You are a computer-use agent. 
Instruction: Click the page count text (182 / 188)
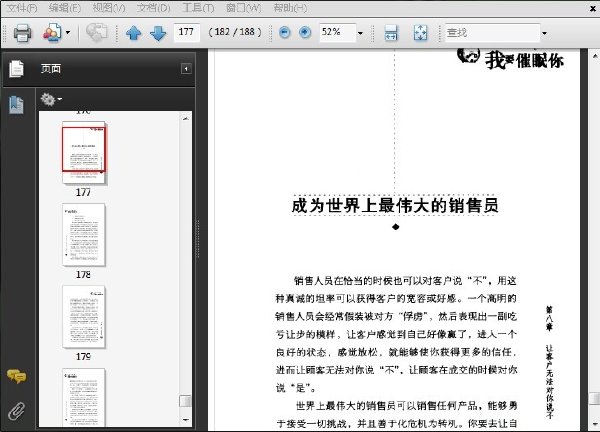pos(235,32)
